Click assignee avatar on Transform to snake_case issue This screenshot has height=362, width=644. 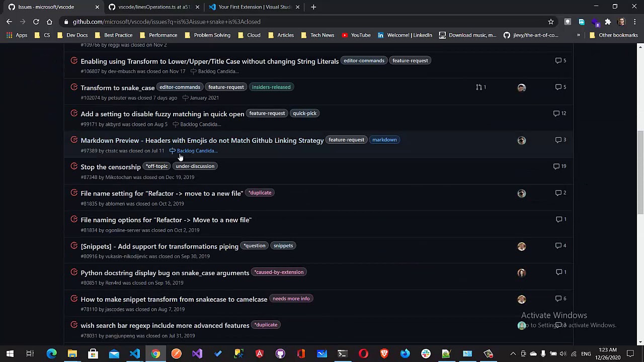pos(522,87)
